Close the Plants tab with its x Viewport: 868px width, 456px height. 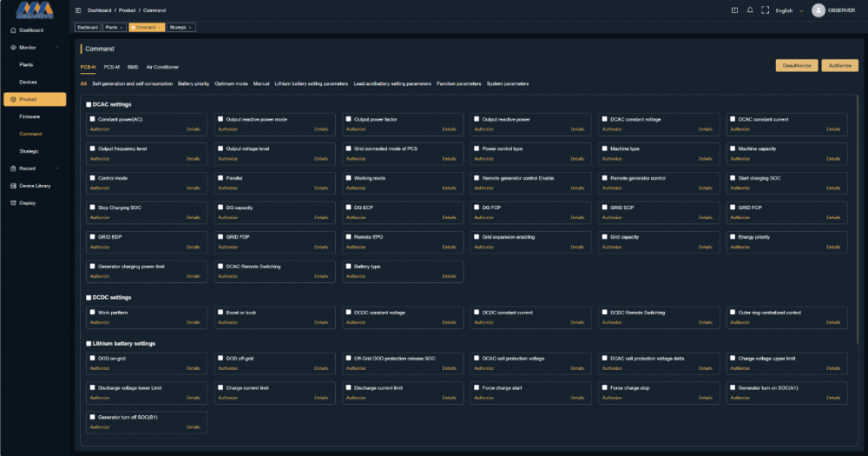pyautogui.click(x=121, y=28)
